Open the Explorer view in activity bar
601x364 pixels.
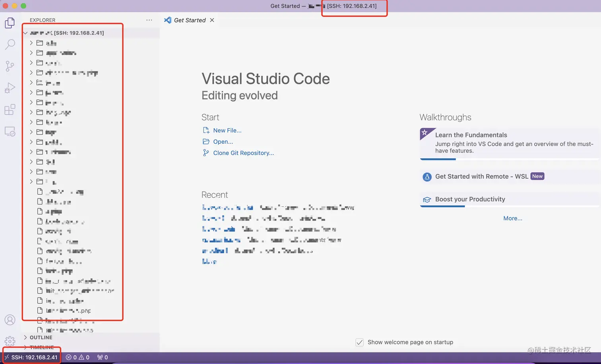[10, 23]
